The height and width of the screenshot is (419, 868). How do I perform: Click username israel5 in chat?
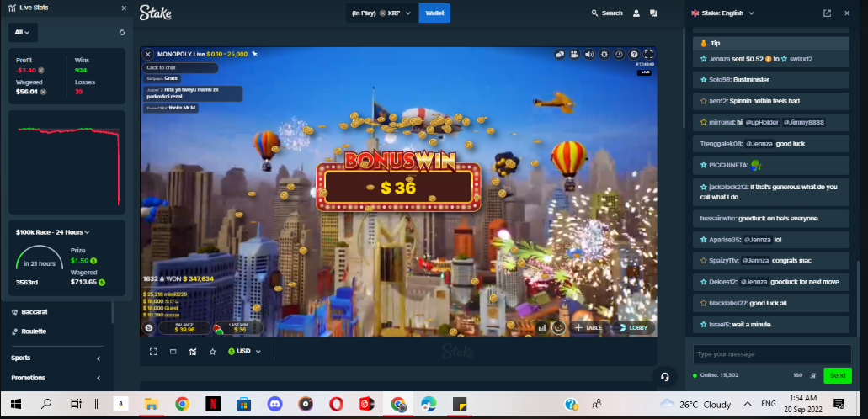tap(719, 325)
